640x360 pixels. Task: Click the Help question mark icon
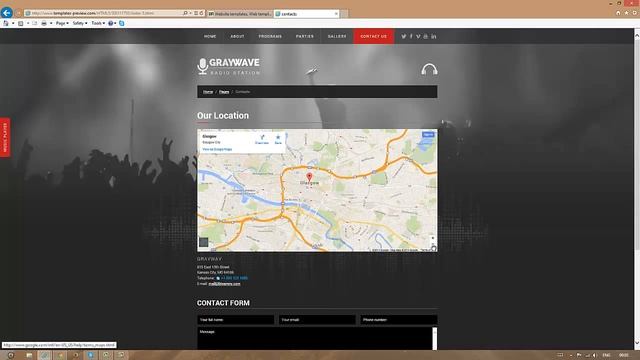click(110, 23)
